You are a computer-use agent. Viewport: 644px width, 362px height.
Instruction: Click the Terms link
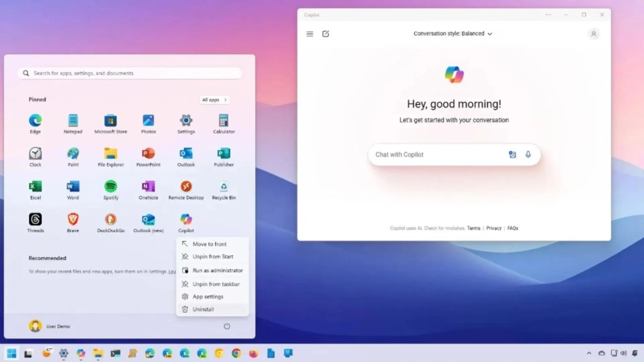(474, 228)
